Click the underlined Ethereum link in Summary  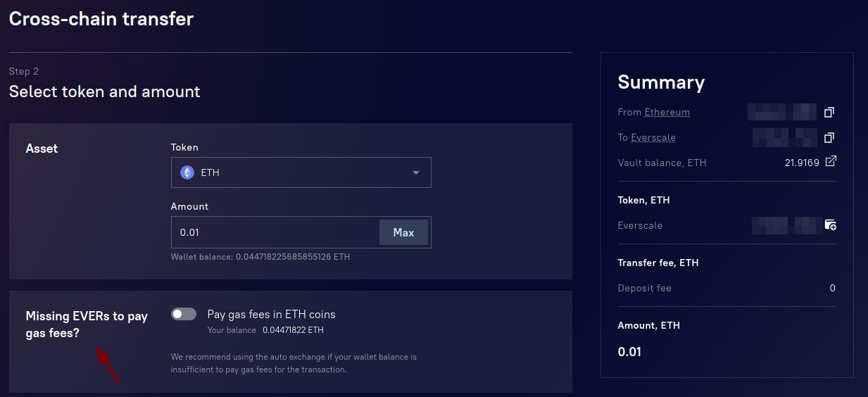(x=667, y=113)
